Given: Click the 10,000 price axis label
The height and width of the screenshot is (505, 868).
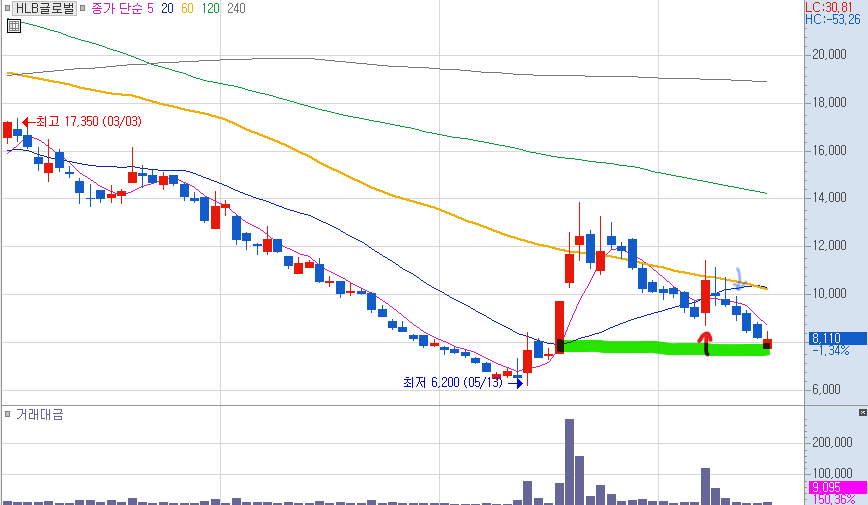Looking at the screenshot, I should [x=829, y=293].
